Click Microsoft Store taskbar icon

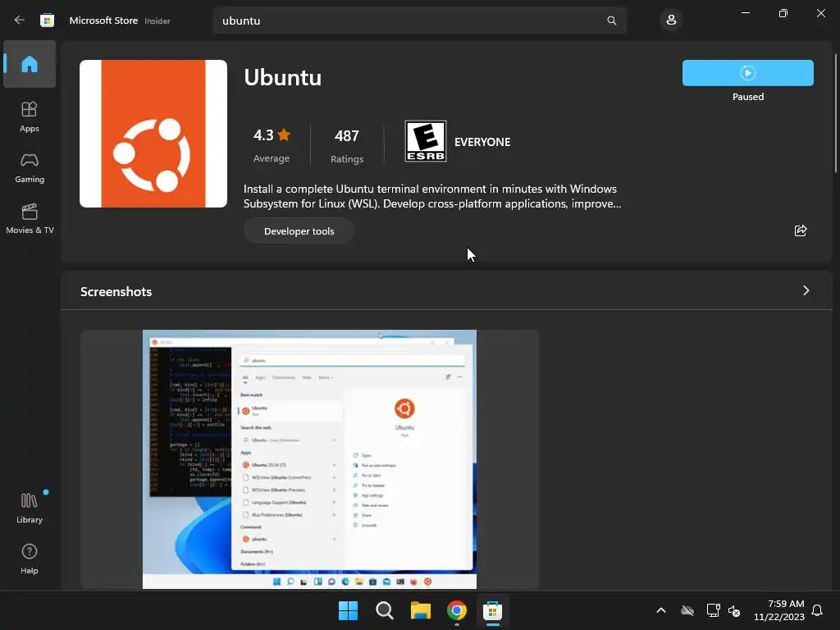[x=492, y=610]
